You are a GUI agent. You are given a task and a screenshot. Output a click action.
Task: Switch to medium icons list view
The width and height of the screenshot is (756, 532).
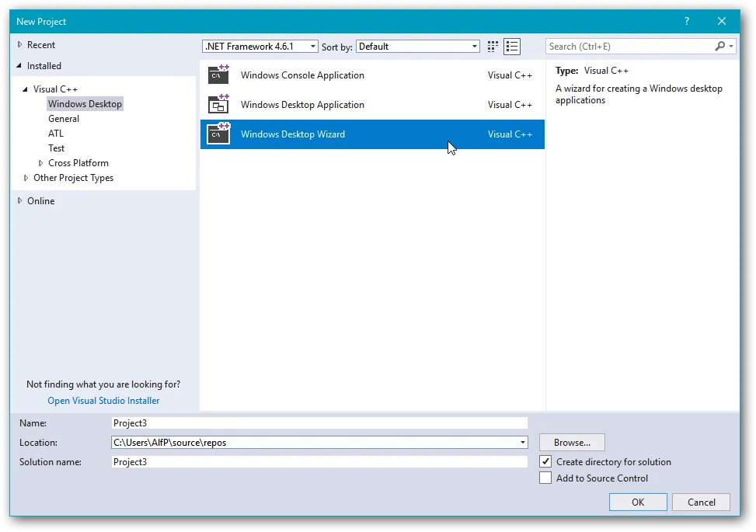[x=512, y=47]
